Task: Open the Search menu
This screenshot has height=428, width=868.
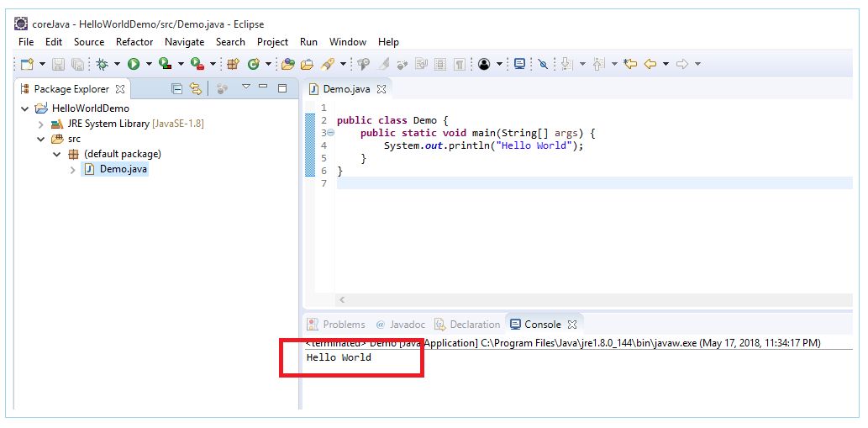Action: [x=230, y=42]
